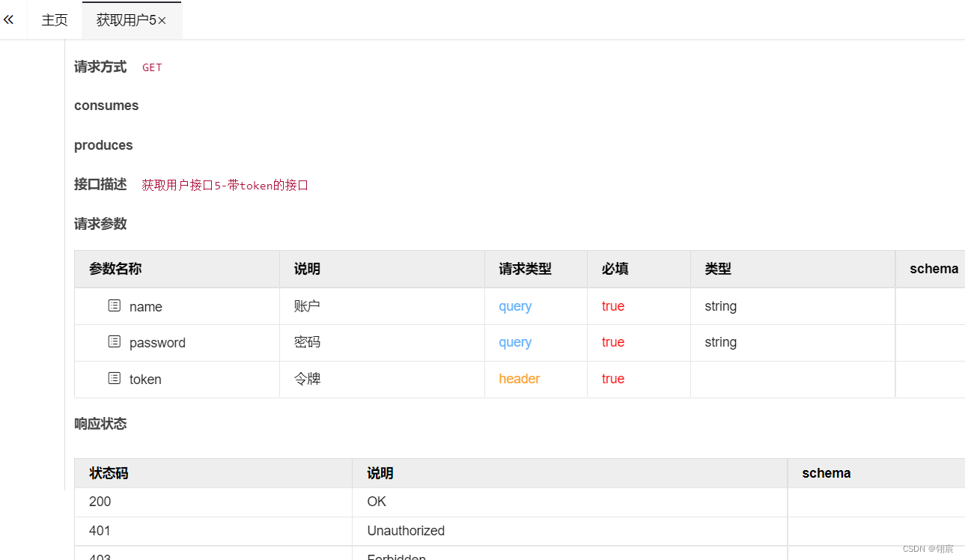Select the password parameter row label
The image size is (965, 560).
click(x=157, y=343)
